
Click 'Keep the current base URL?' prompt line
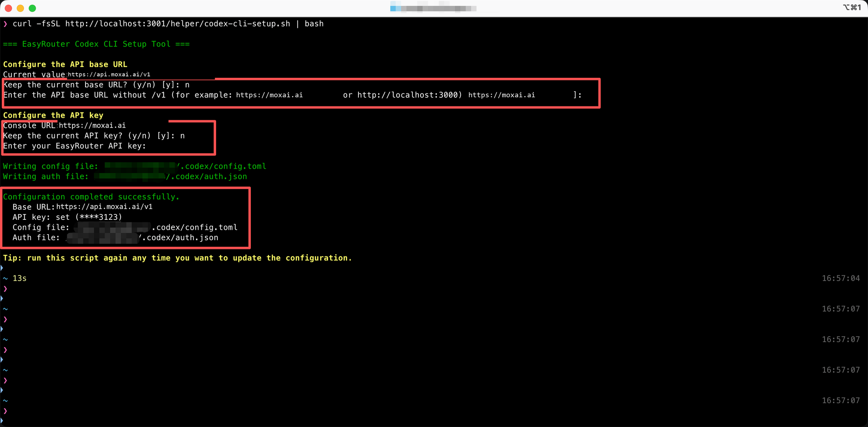(96, 85)
